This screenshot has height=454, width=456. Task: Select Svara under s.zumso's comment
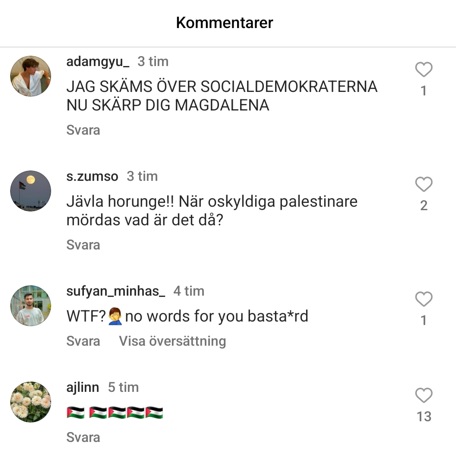(83, 245)
